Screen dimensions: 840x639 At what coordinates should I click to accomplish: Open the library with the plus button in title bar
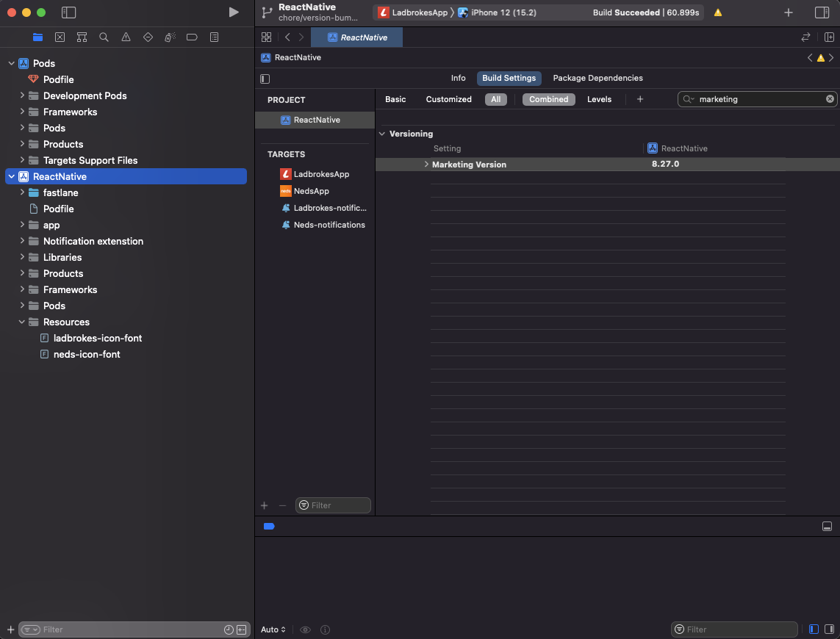(x=788, y=12)
